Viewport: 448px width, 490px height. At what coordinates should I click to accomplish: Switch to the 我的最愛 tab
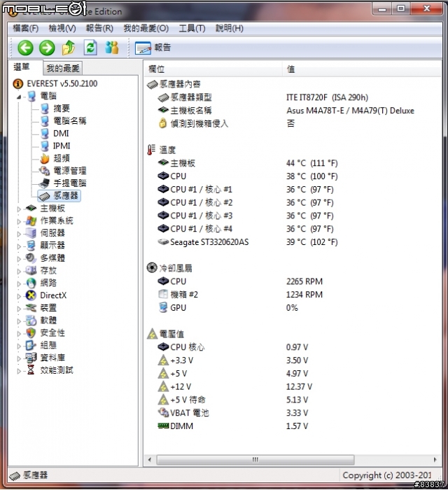(63, 69)
